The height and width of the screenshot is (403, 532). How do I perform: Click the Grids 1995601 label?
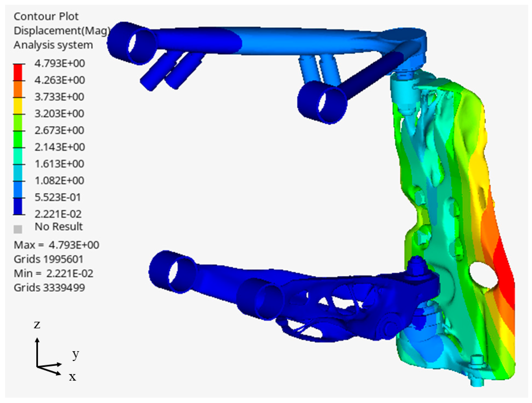[x=49, y=259]
